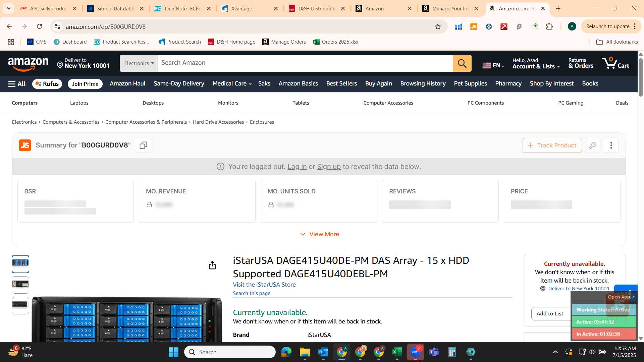Image resolution: width=644 pixels, height=362 pixels.
Task: Click the Jungle Scout pin icon
Action: coord(593,145)
